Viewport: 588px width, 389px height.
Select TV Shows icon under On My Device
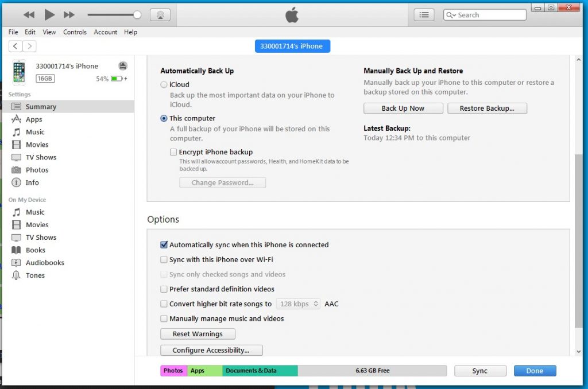coord(16,238)
